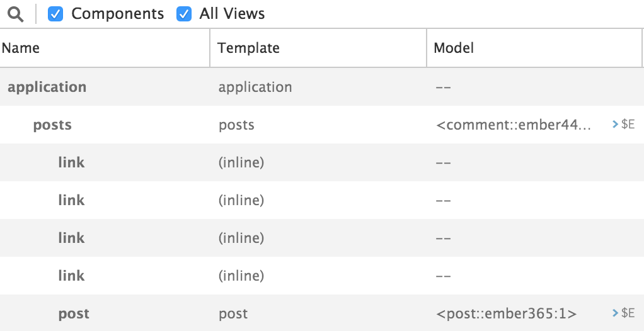
Task: Select the posts view row
Action: 52,125
